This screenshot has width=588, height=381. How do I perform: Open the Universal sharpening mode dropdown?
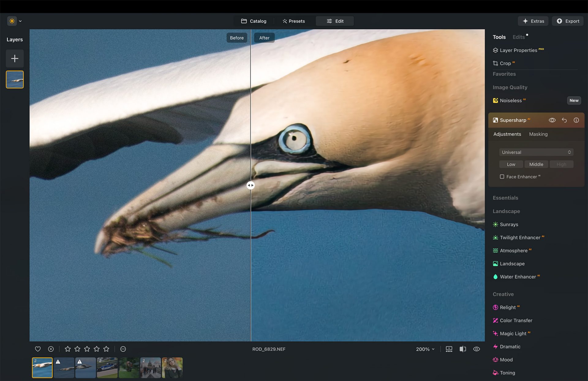pyautogui.click(x=536, y=152)
